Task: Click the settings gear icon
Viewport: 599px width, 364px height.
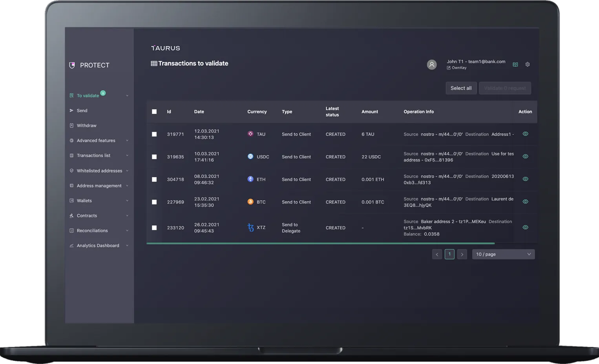Action: [x=528, y=64]
